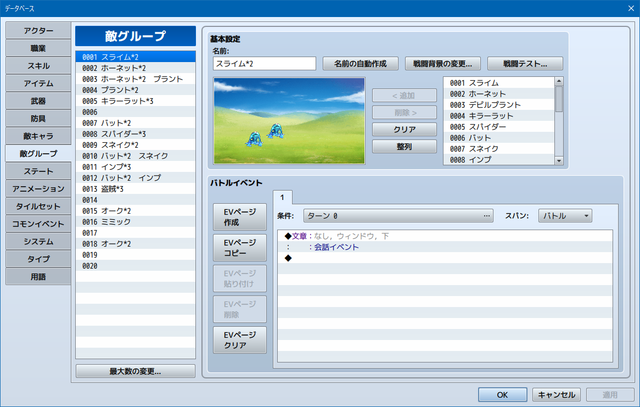The height and width of the screenshot is (407, 640).
Task: Open the 防具 tab
Action: [x=38, y=118]
